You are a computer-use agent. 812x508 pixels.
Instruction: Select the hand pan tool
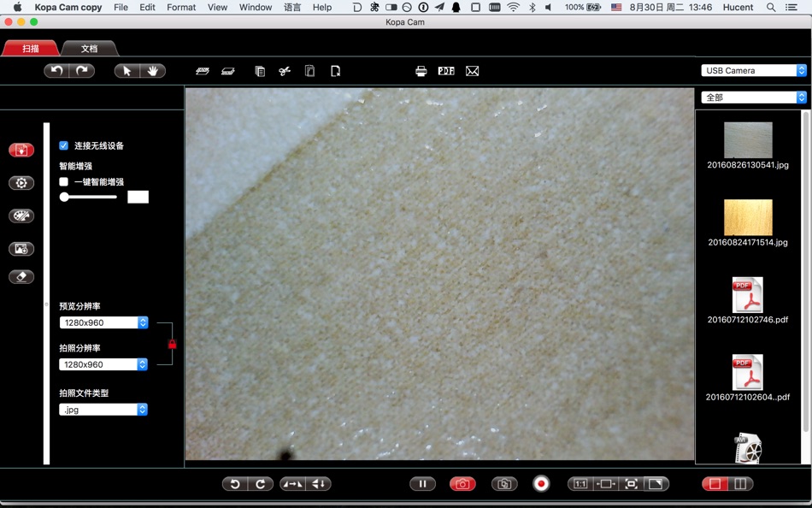pyautogui.click(x=153, y=71)
